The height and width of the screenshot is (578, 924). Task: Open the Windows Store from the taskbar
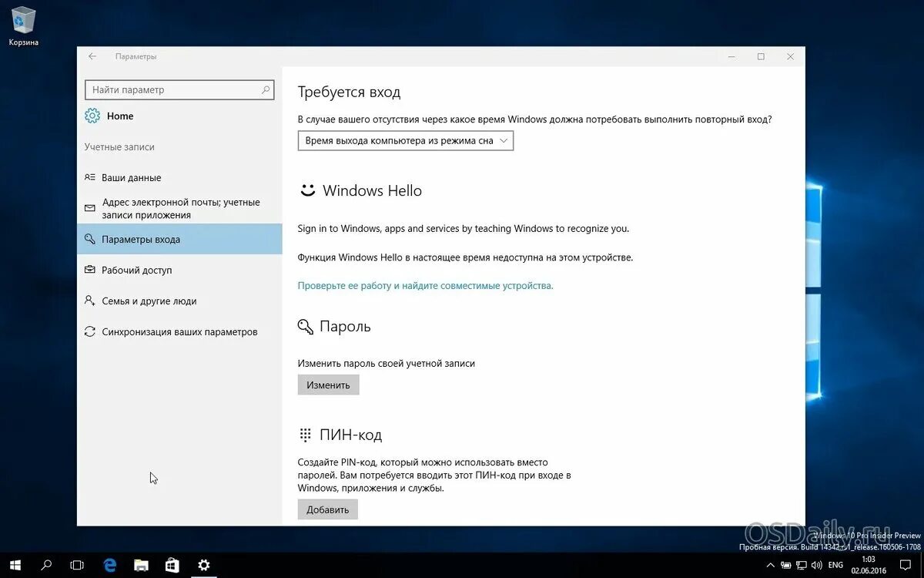pyautogui.click(x=172, y=565)
